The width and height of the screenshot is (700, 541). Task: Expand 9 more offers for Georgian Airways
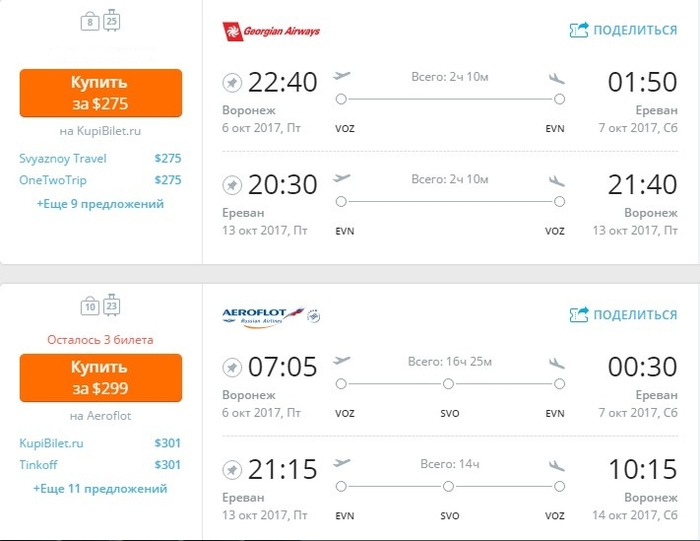point(100,204)
